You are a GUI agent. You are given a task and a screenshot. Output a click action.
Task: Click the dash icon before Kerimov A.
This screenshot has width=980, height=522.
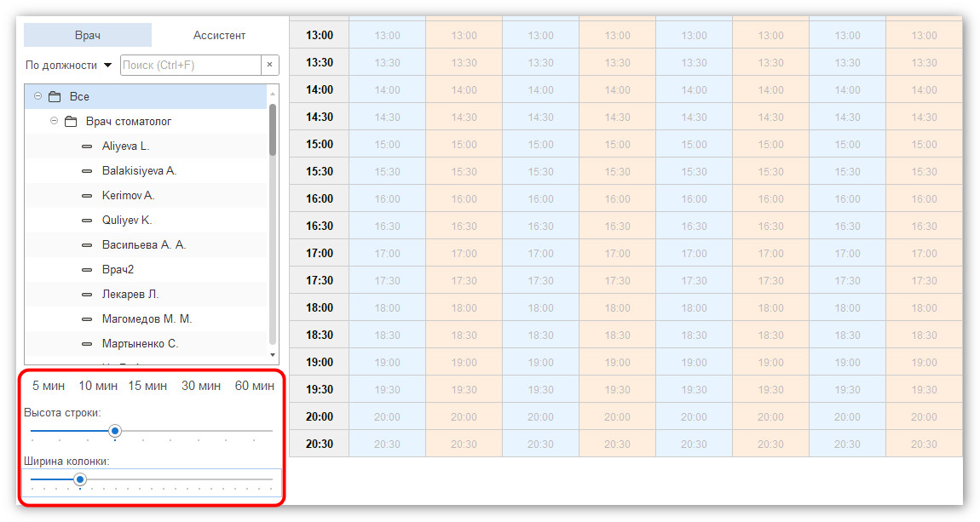[87, 196]
